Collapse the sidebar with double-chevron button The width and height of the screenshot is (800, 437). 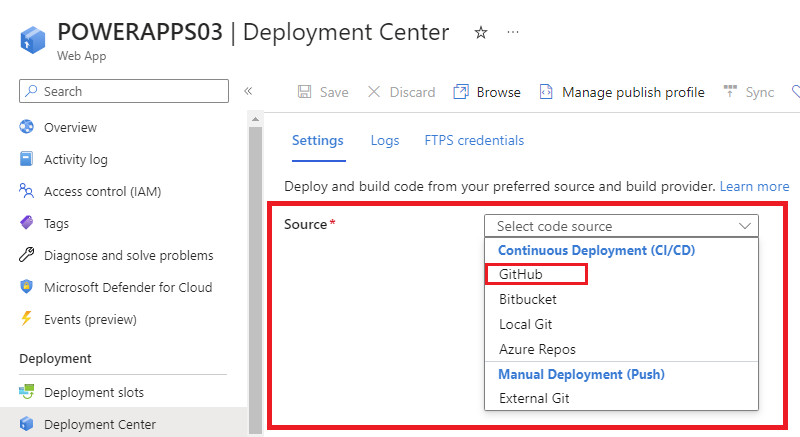248,91
